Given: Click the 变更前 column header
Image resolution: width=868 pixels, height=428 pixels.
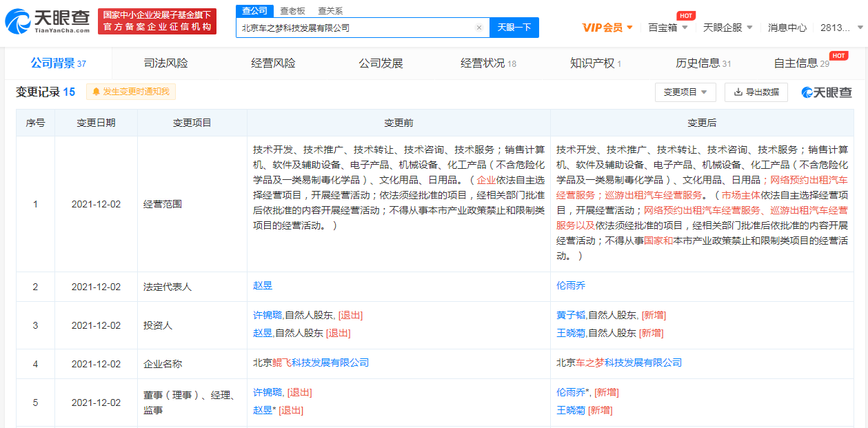Looking at the screenshot, I should click(x=398, y=123).
